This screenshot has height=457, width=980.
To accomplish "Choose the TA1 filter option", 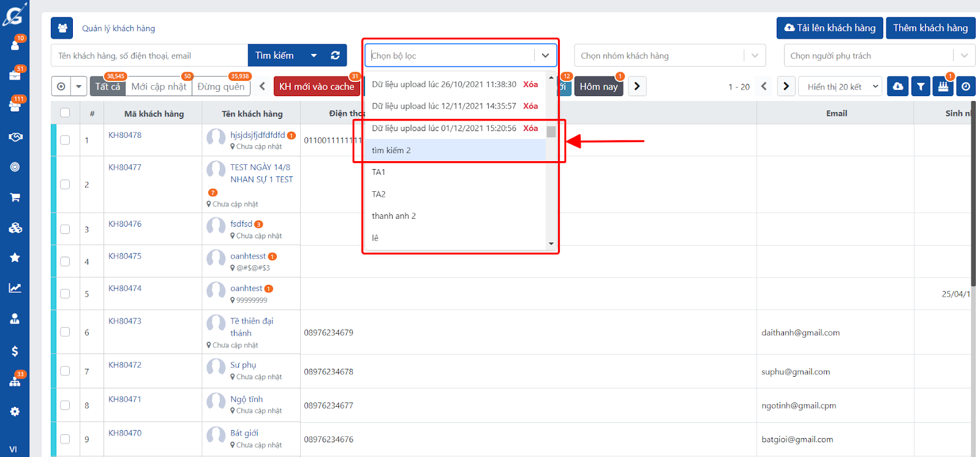I will [x=455, y=172].
